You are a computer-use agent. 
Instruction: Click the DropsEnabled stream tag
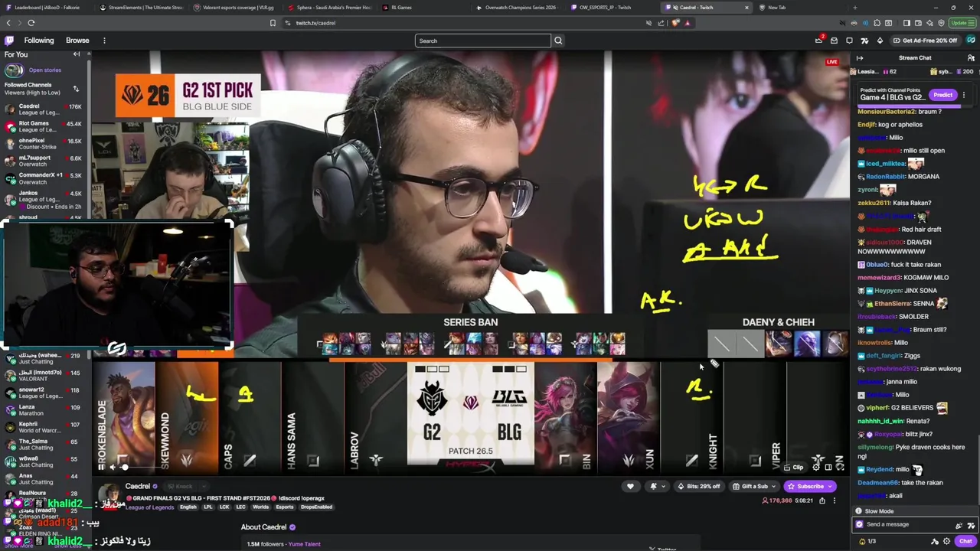[x=316, y=507]
